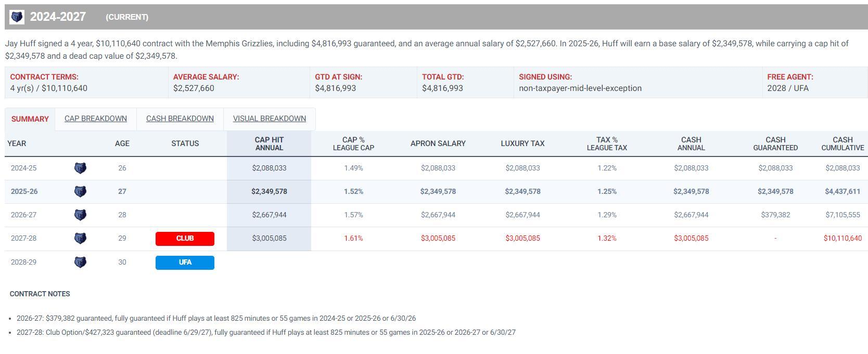Screen dimensions: 868x354
Task: Select the Summary tab
Action: (x=30, y=119)
